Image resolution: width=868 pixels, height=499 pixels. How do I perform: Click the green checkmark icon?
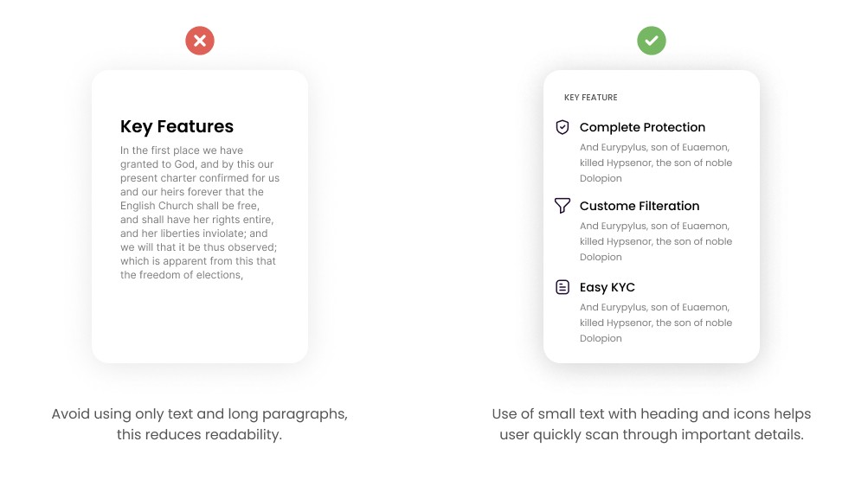point(652,41)
